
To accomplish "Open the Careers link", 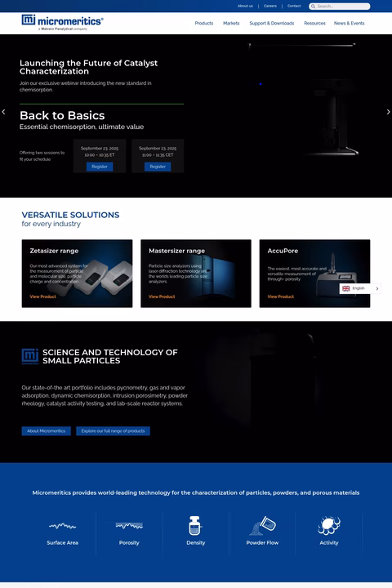I will pos(270,6).
